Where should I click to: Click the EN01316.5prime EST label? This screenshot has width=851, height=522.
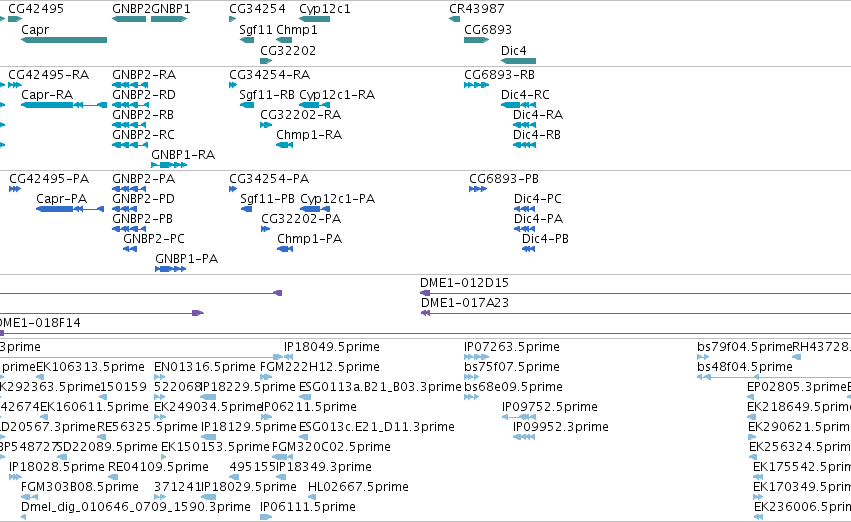[205, 367]
